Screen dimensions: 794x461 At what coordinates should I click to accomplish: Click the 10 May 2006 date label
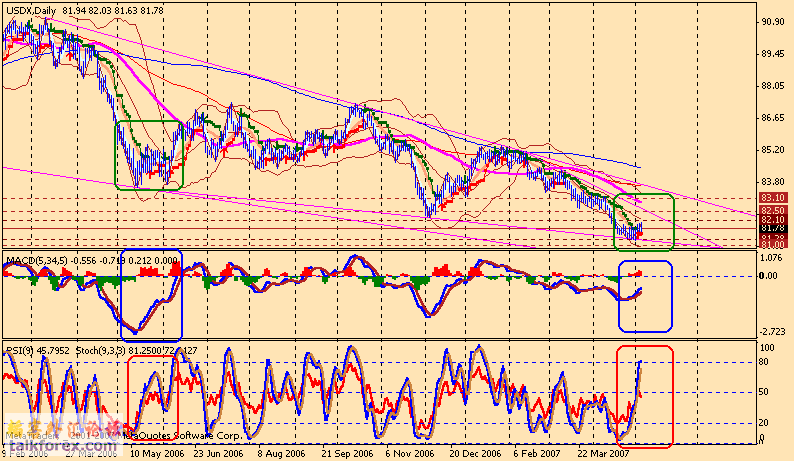click(x=157, y=453)
